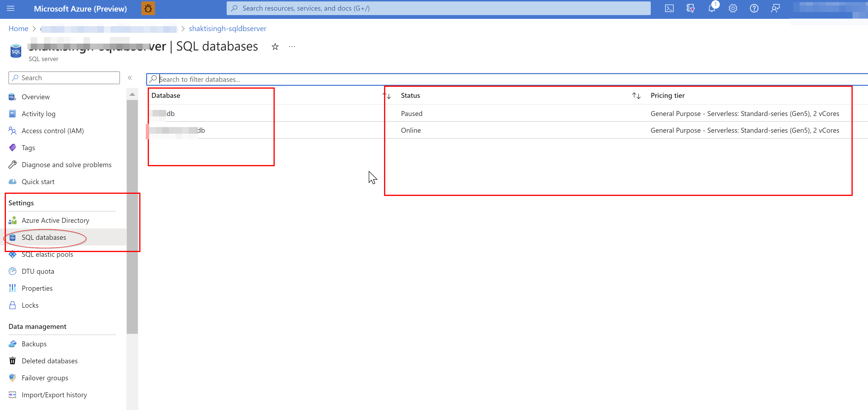
Task: Favorite this page with star icon
Action: click(x=275, y=47)
